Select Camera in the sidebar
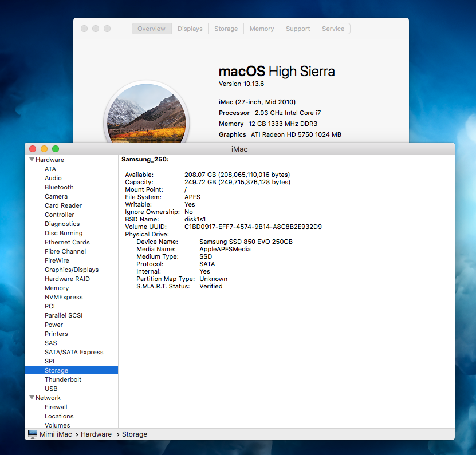This screenshot has height=455, width=476. pos(56,196)
